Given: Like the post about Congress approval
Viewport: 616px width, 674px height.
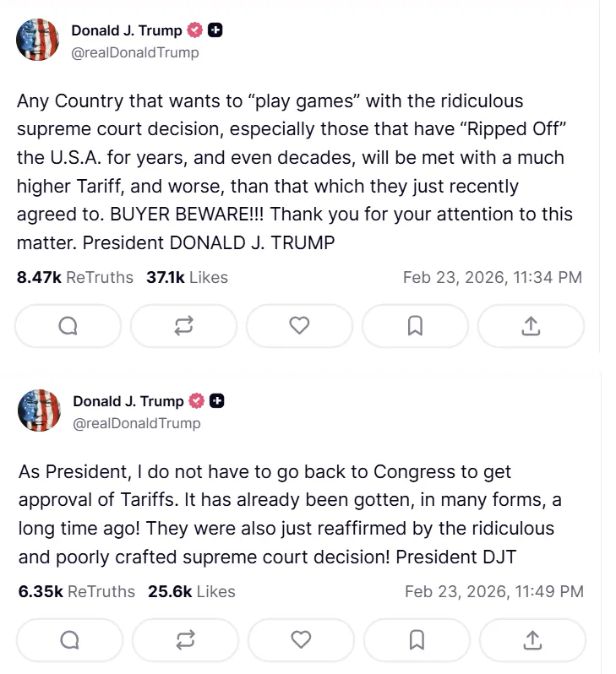Looking at the screenshot, I should [x=301, y=641].
